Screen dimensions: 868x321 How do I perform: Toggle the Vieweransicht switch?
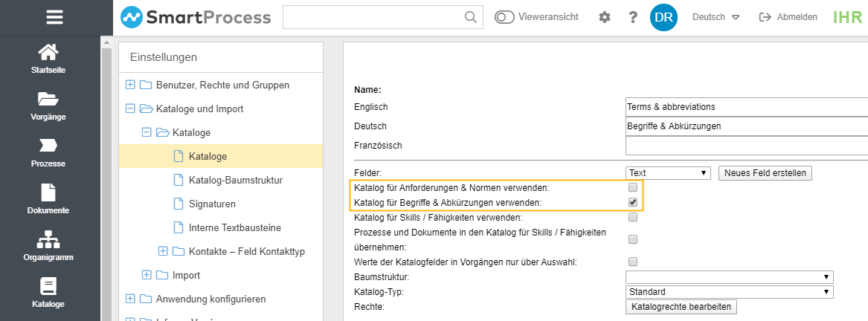tap(505, 17)
